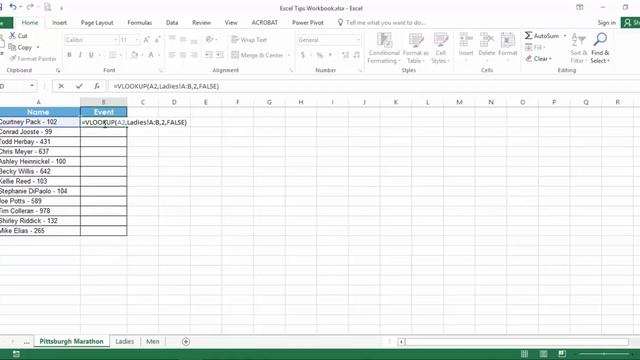Expand the AutoSum dropdown arrow
The width and height of the screenshot is (640, 360).
point(565,36)
